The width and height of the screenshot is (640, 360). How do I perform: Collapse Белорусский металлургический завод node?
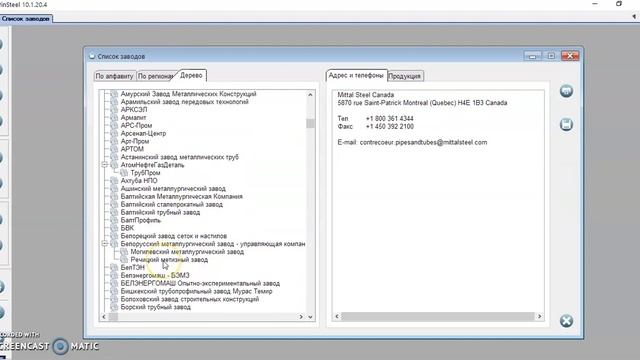[x=104, y=244]
